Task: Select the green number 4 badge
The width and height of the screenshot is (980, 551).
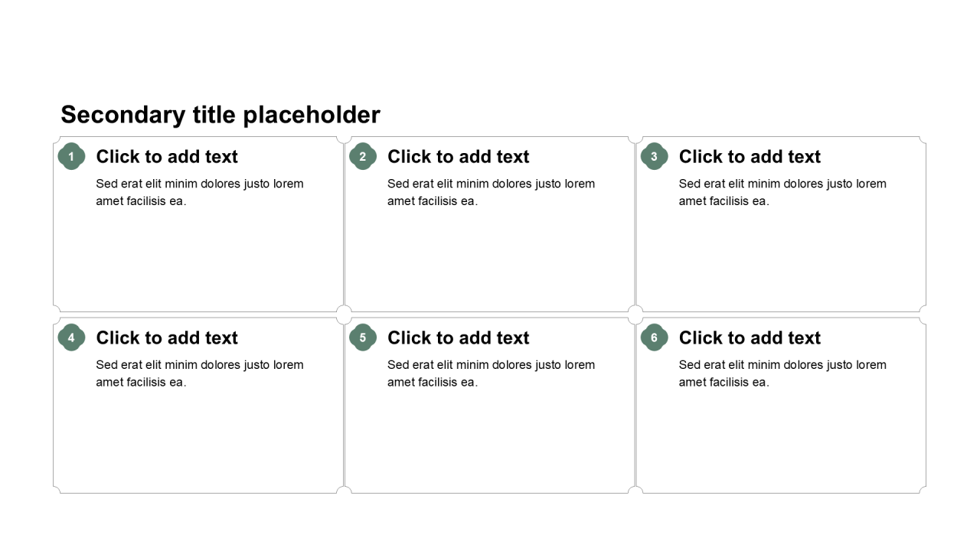Action: click(71, 337)
